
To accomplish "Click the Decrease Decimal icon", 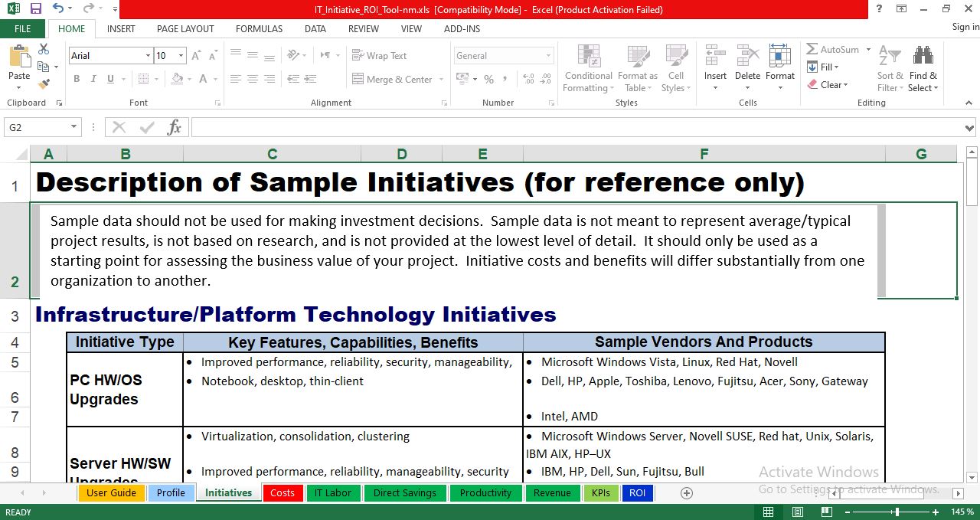I will tap(544, 79).
